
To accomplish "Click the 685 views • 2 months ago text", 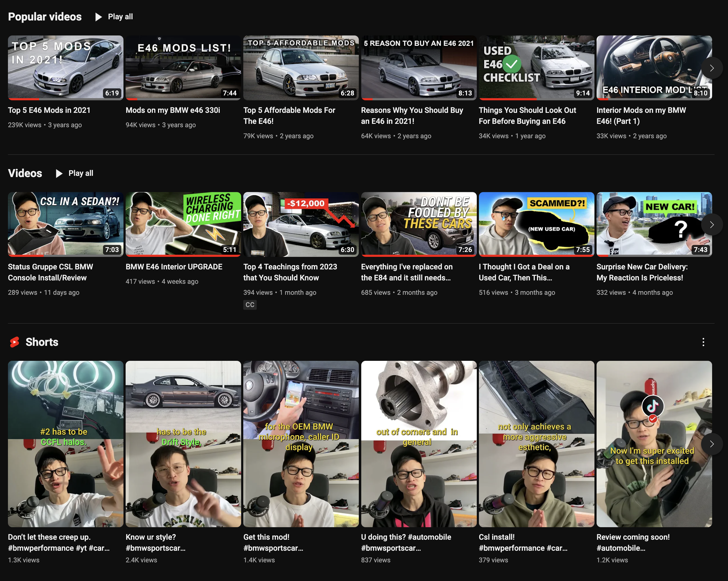I will 399,293.
